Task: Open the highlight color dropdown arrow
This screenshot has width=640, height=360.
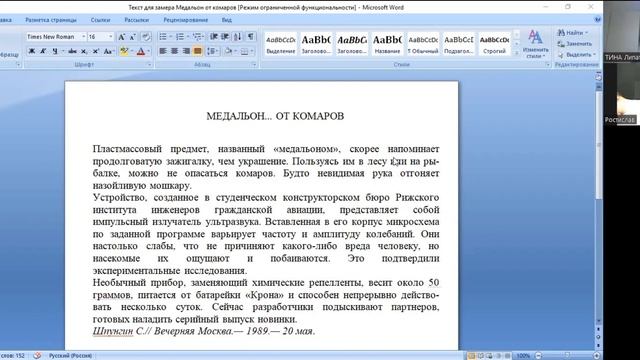Action: [x=132, y=51]
